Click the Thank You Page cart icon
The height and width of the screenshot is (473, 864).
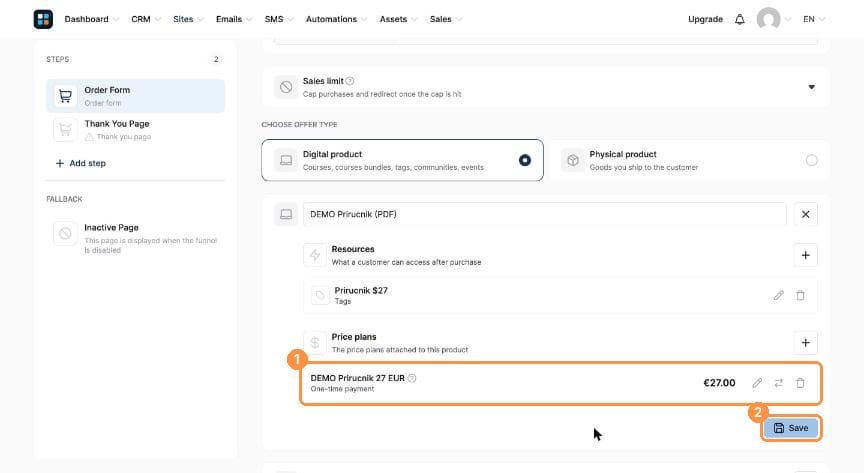[65, 130]
